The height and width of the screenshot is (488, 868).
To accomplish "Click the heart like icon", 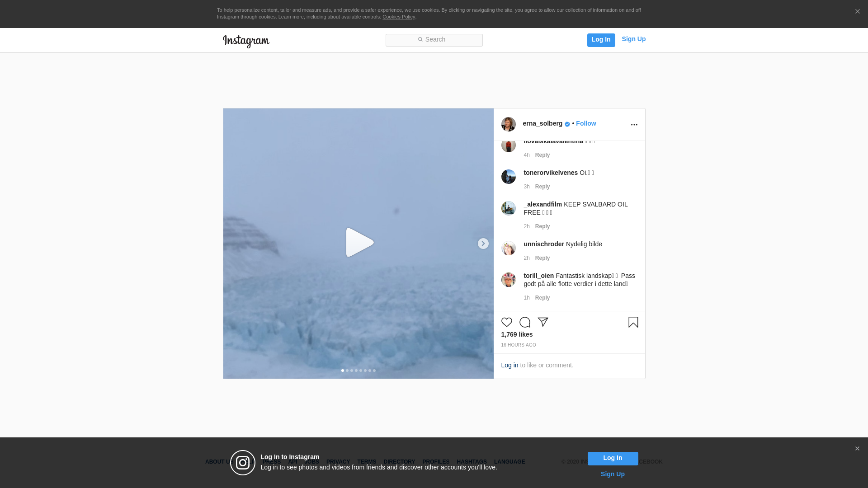I will point(506,322).
